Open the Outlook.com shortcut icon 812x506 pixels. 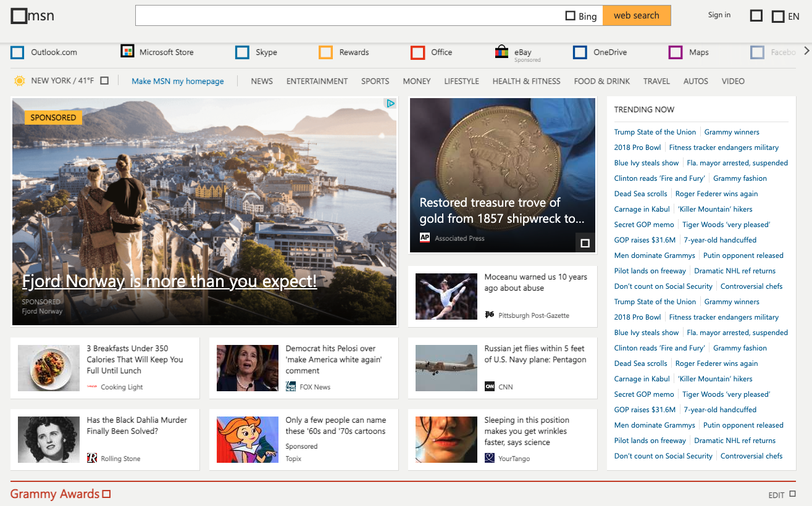[x=17, y=52]
